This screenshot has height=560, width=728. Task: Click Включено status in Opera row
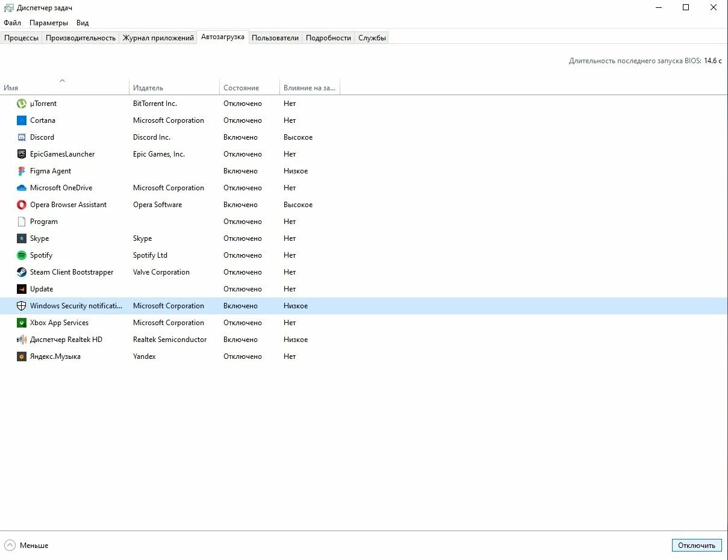pos(240,205)
